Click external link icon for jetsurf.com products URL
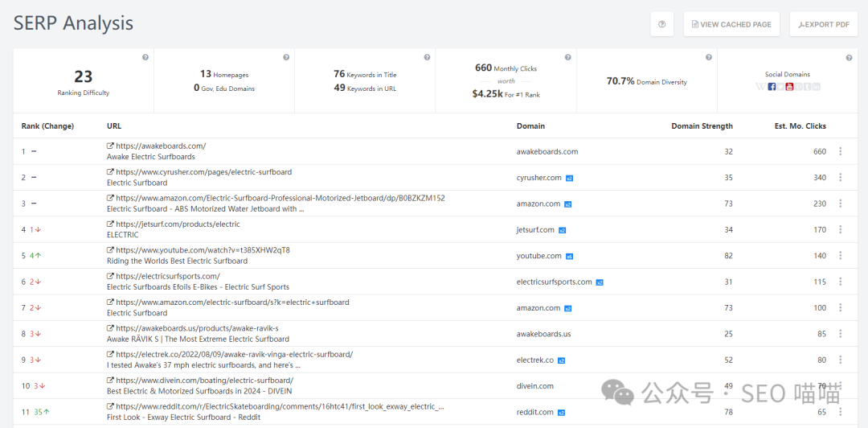868x428 pixels. click(x=110, y=224)
